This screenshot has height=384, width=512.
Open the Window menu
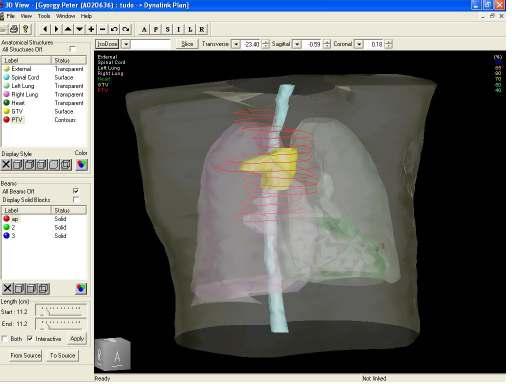[65, 16]
